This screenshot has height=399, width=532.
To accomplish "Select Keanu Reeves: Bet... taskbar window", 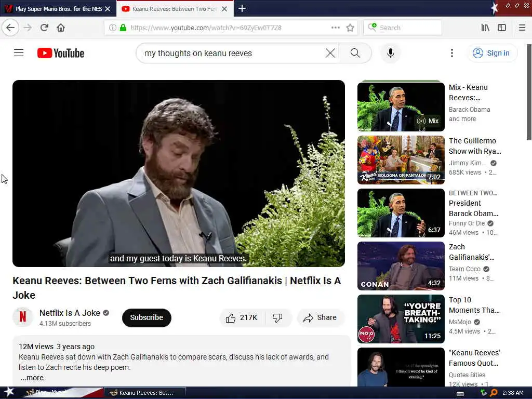I will (144, 393).
